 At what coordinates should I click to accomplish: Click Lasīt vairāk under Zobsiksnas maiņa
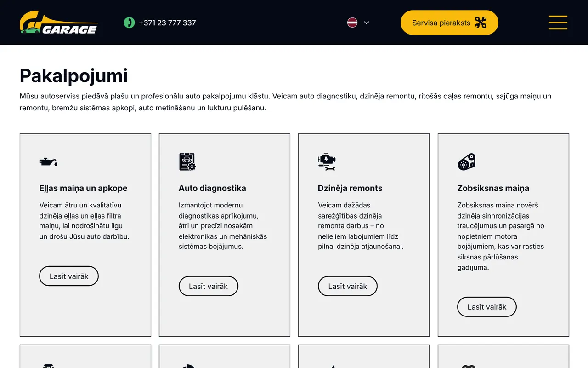click(x=487, y=307)
